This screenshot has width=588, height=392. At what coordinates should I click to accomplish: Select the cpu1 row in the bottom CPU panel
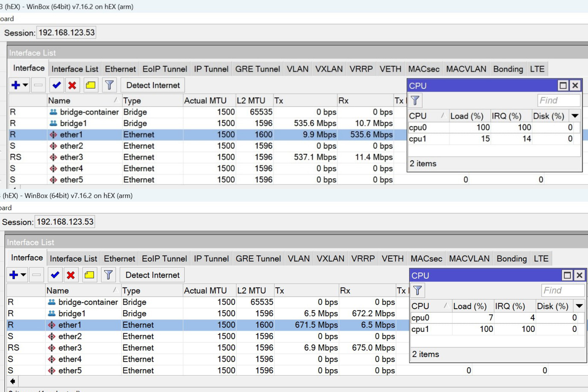(498, 329)
